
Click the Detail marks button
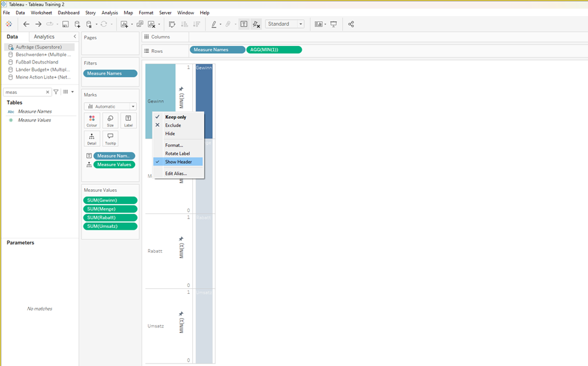pyautogui.click(x=92, y=139)
